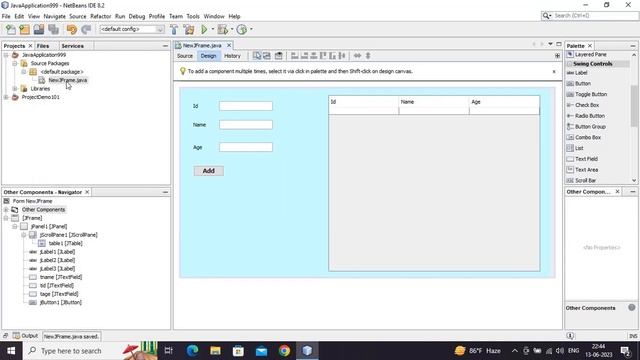
Task: Run project with the green play icon
Action: pyautogui.click(x=204, y=29)
